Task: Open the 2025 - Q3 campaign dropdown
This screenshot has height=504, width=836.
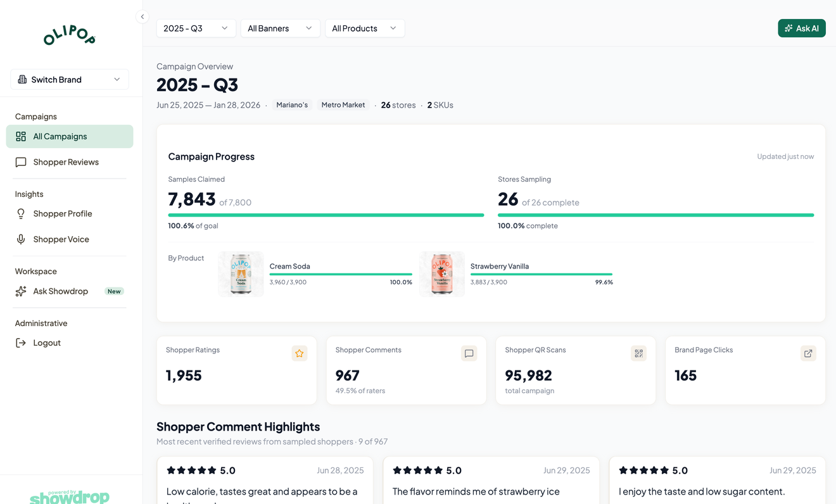Action: [196, 28]
